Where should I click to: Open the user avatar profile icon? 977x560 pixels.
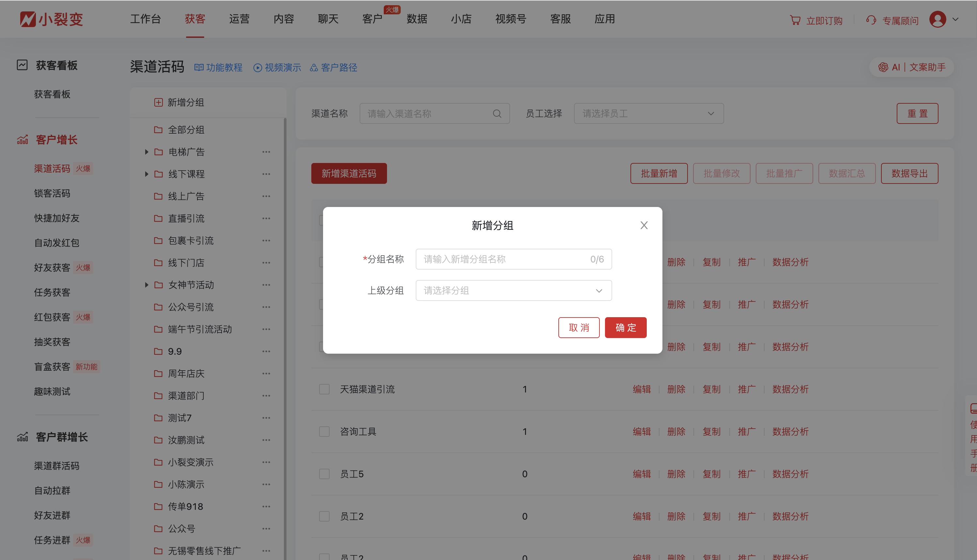(x=937, y=19)
